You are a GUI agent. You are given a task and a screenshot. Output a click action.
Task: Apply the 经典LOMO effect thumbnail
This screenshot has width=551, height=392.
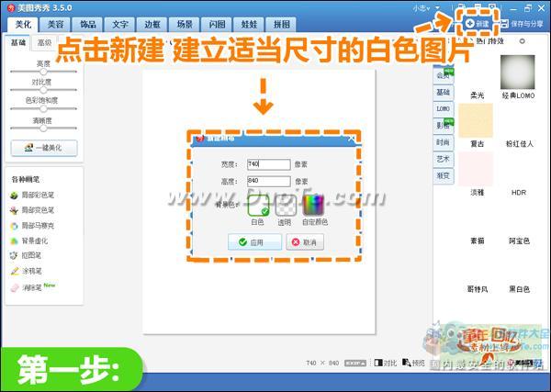[518, 72]
